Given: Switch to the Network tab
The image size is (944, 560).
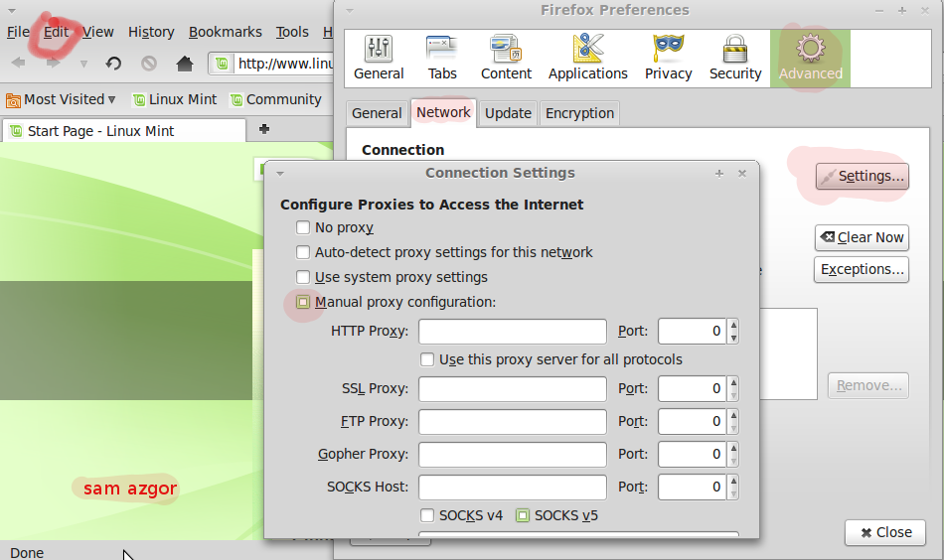Looking at the screenshot, I should (x=443, y=113).
